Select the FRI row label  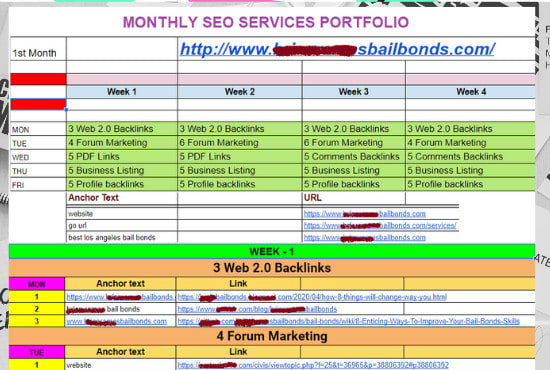click(38, 184)
